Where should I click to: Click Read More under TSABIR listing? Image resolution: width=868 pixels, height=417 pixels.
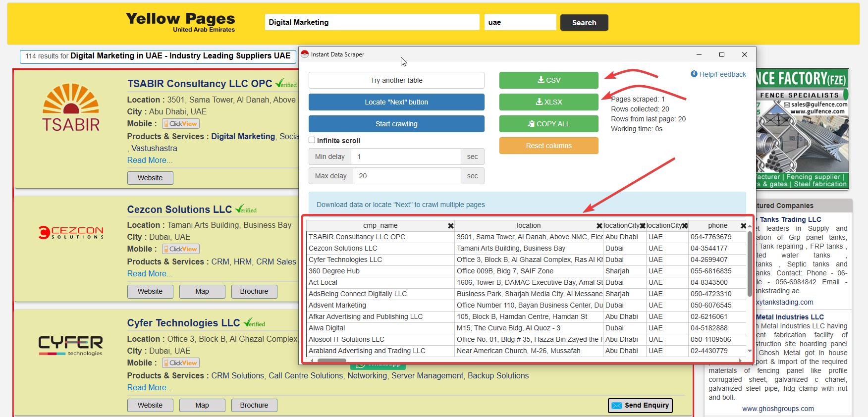click(150, 160)
